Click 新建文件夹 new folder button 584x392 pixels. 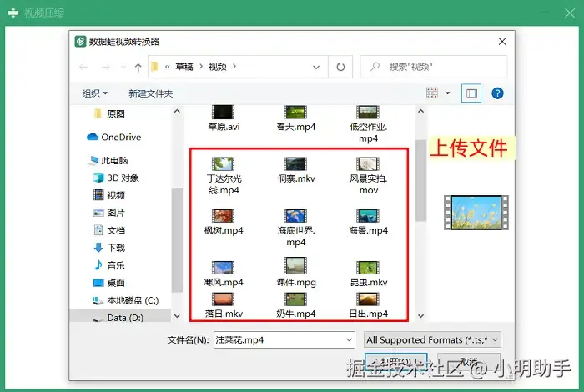[x=150, y=93]
